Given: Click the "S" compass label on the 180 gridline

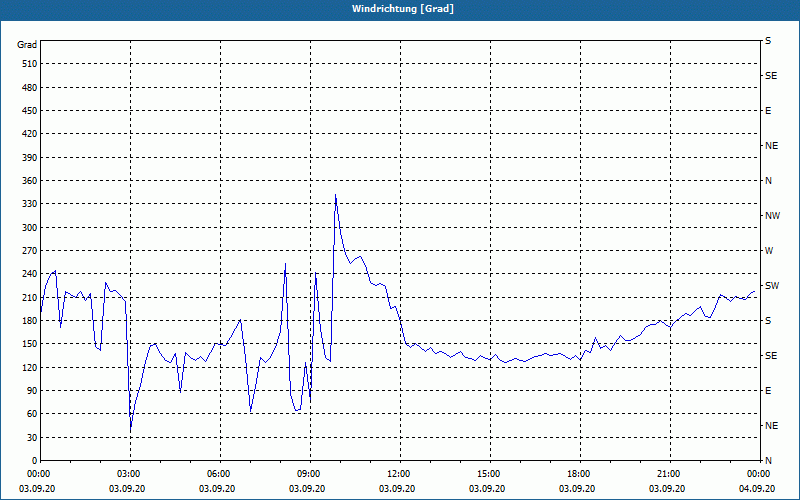Looking at the screenshot, I should tap(768, 321).
